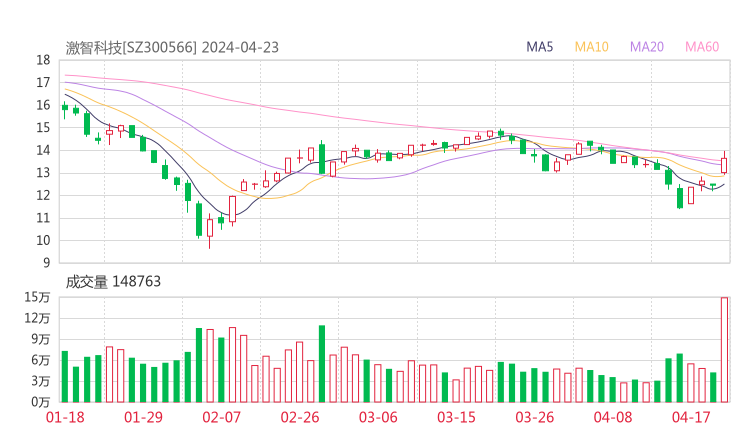Click the price axis label 12
Viewport: 740px width, 440px height.
(43, 195)
